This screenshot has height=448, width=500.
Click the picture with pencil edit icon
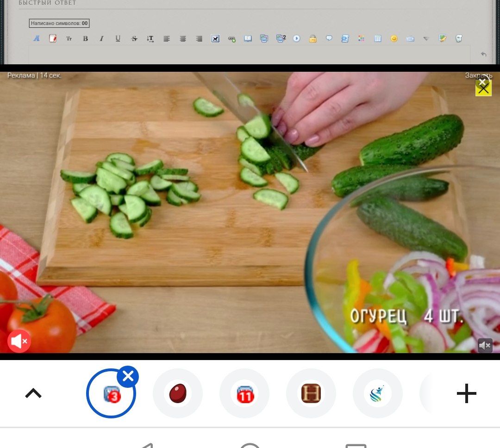click(x=443, y=38)
